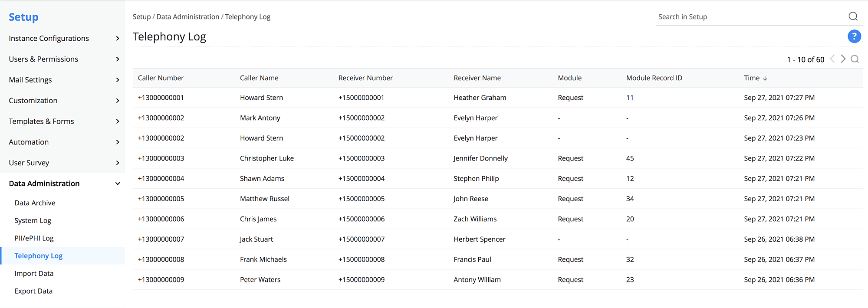Focus the Search in Setup field
This screenshot has width=868, height=308.
click(749, 17)
